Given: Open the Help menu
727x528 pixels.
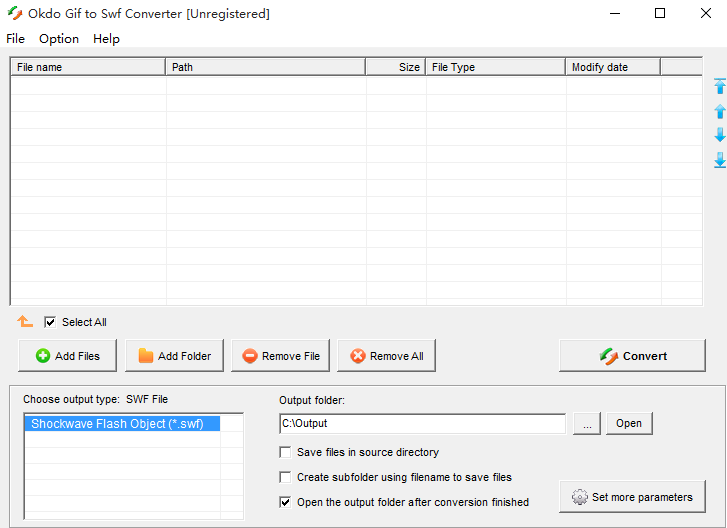Looking at the screenshot, I should 106,38.
